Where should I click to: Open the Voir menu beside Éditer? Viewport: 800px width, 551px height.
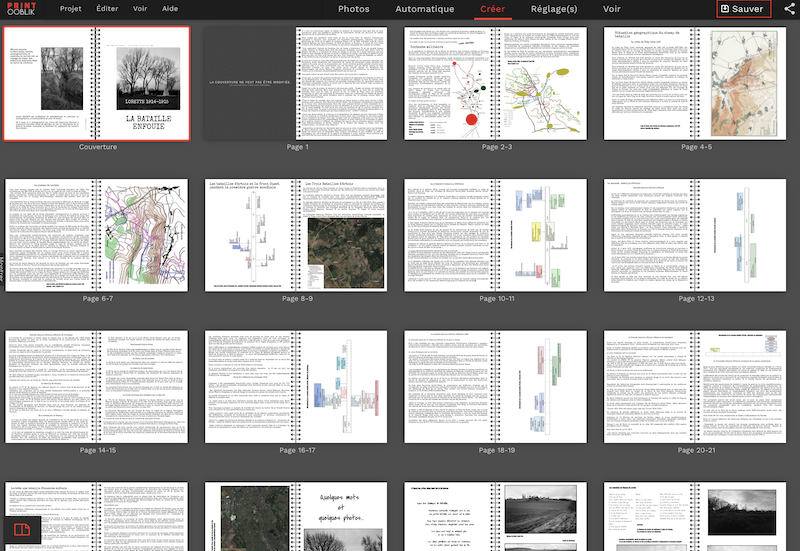(140, 9)
